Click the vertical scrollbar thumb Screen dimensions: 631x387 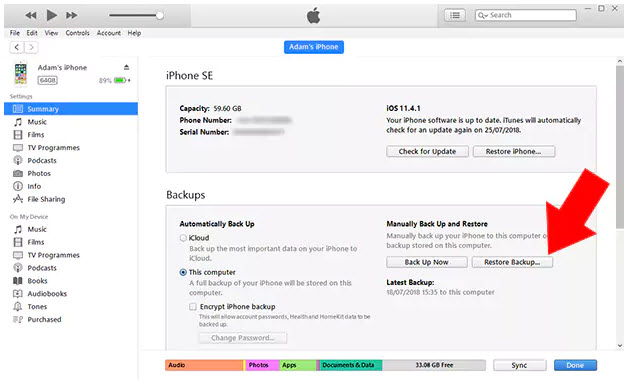point(620,148)
